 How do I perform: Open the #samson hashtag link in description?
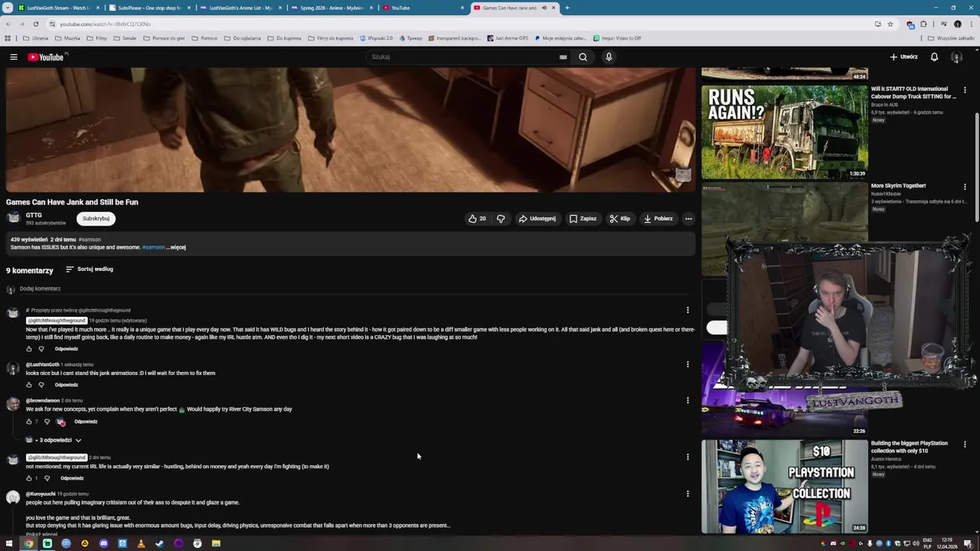click(x=153, y=247)
